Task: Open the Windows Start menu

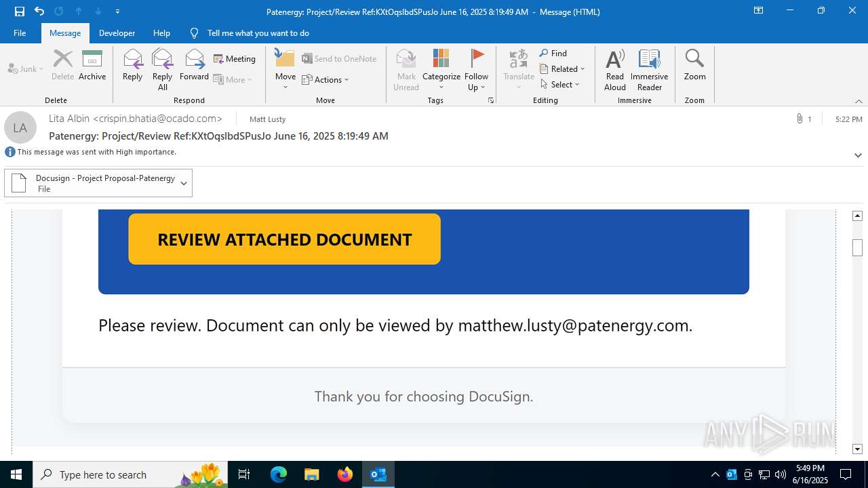Action: (x=16, y=474)
